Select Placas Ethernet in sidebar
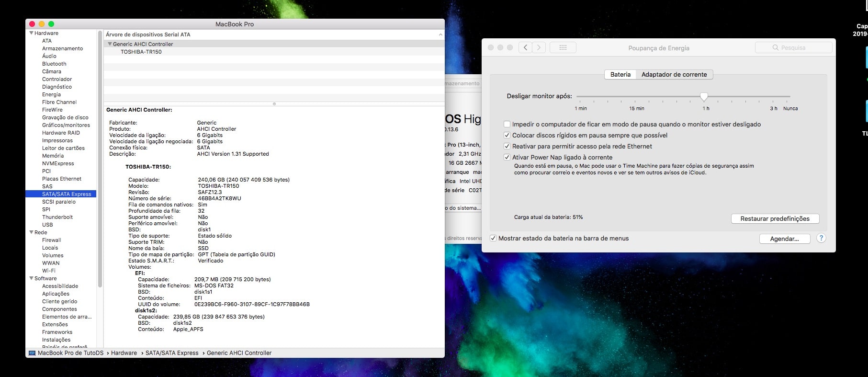 coord(62,179)
